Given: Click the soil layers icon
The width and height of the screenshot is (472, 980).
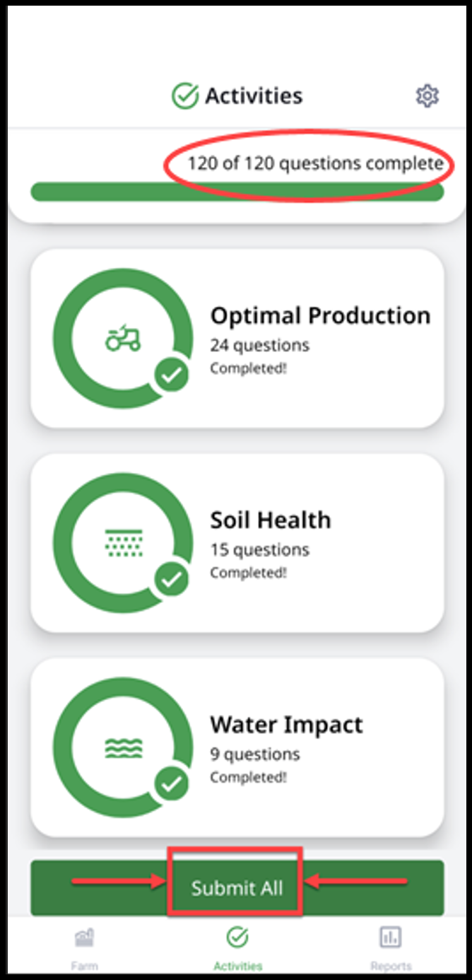Looking at the screenshot, I should (x=123, y=543).
